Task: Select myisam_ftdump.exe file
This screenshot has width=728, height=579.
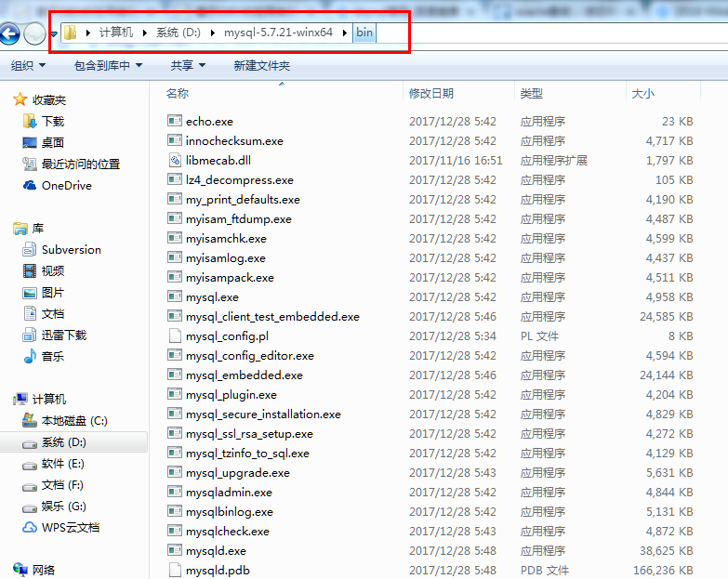Action: pyautogui.click(x=239, y=218)
